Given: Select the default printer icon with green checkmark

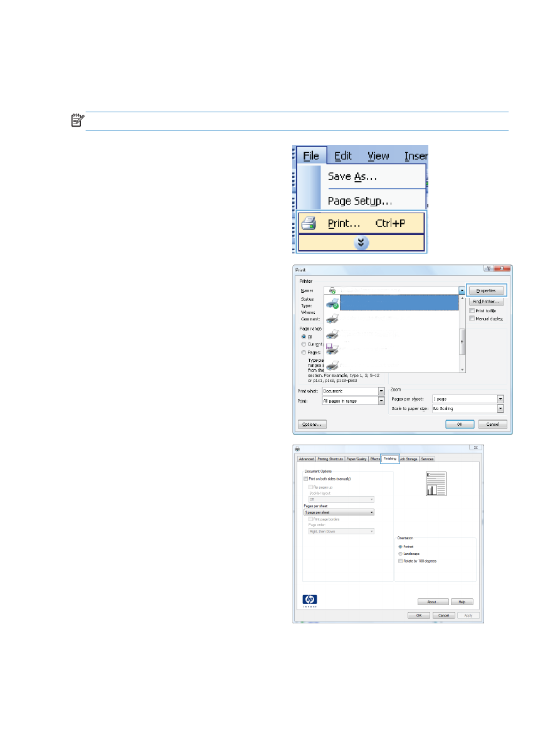Looking at the screenshot, I should click(x=332, y=303).
